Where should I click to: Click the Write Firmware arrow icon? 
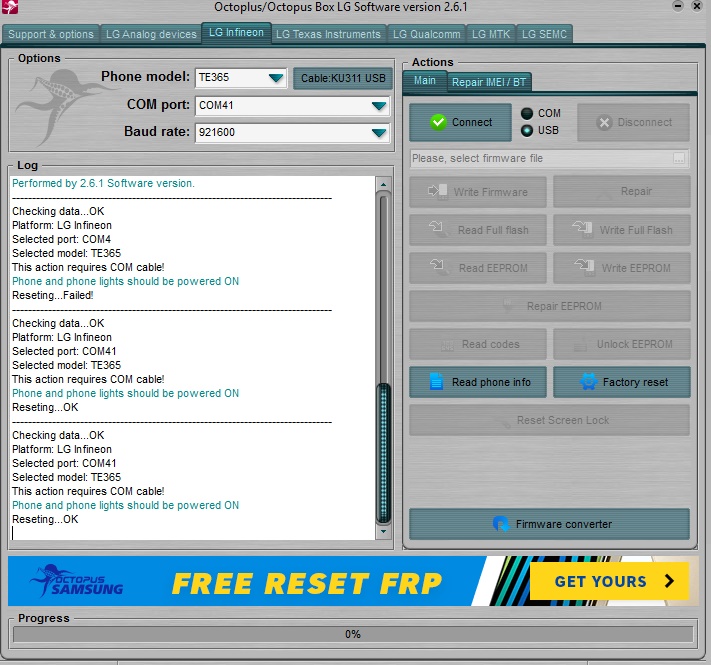(437, 191)
